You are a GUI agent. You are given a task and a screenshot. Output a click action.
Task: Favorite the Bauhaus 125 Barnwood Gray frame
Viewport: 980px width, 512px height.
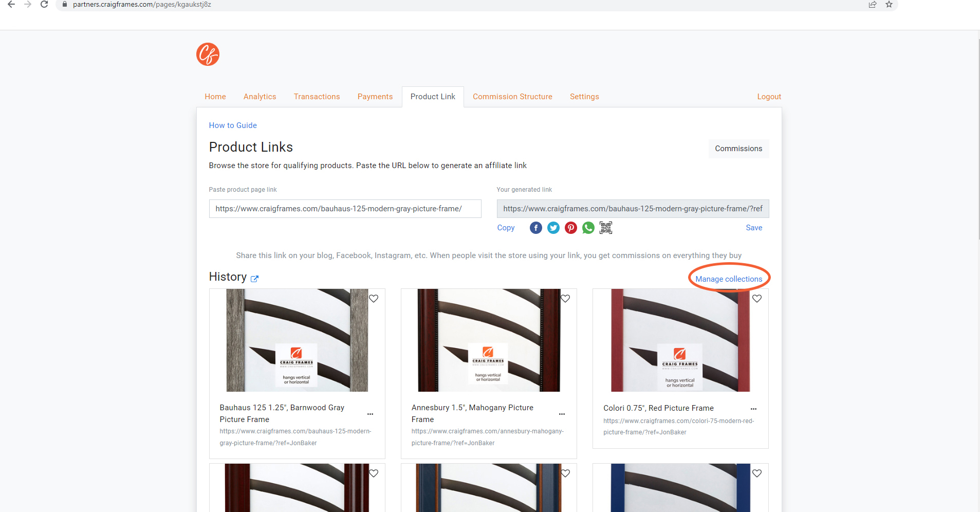(x=374, y=299)
